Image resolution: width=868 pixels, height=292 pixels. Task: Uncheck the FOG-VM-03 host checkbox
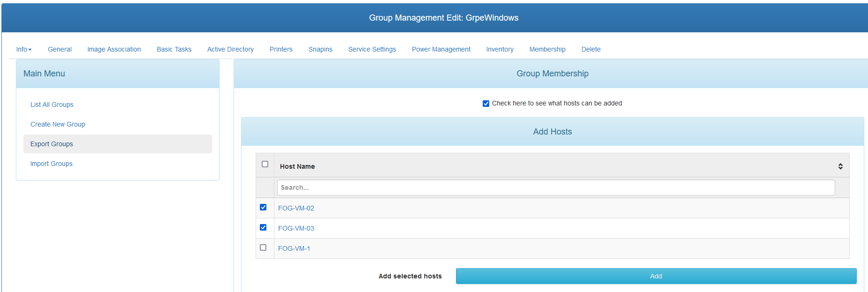click(263, 227)
